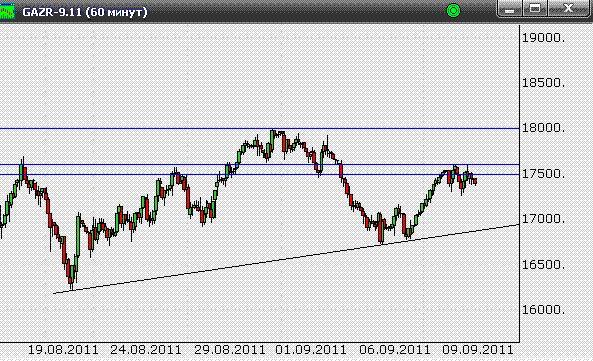Click the 01.09.2011 date label
The height and width of the screenshot is (361, 593).
tap(310, 350)
